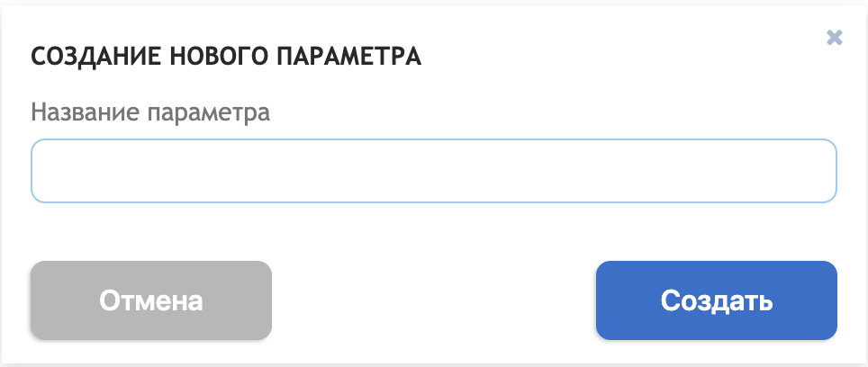The height and width of the screenshot is (367, 868).
Task: Choose Отмена to discard the parameter
Action: 151,300
